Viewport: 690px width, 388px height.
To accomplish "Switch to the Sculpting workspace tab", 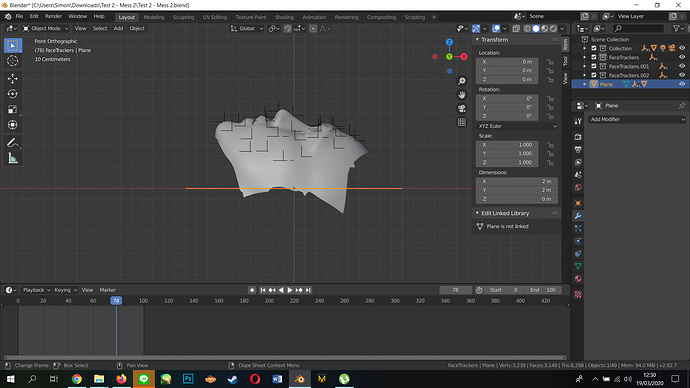I will (183, 17).
